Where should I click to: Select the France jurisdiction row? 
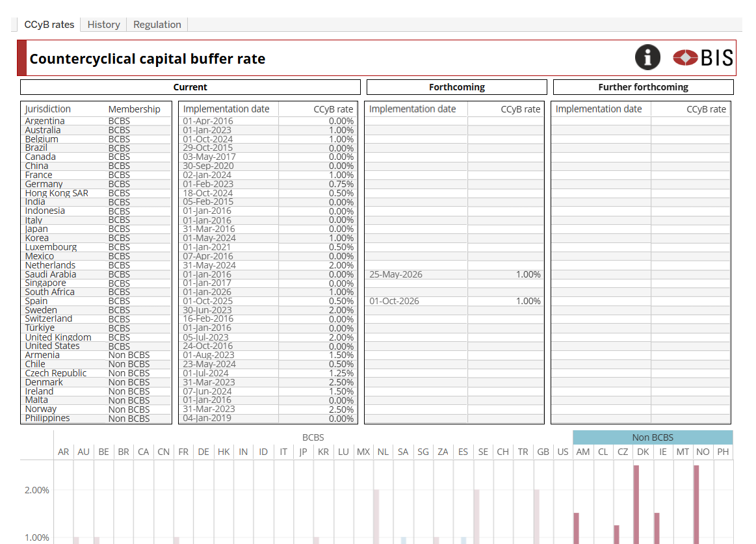(x=96, y=175)
